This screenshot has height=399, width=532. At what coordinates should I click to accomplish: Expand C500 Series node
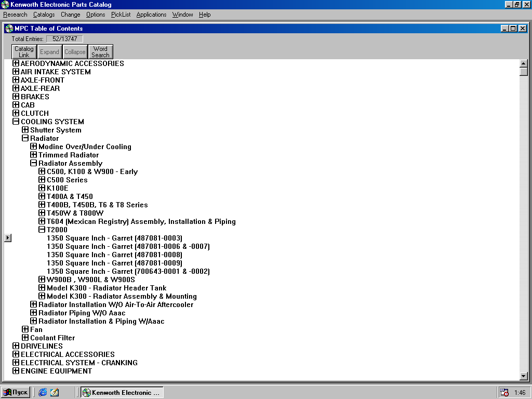(42, 179)
